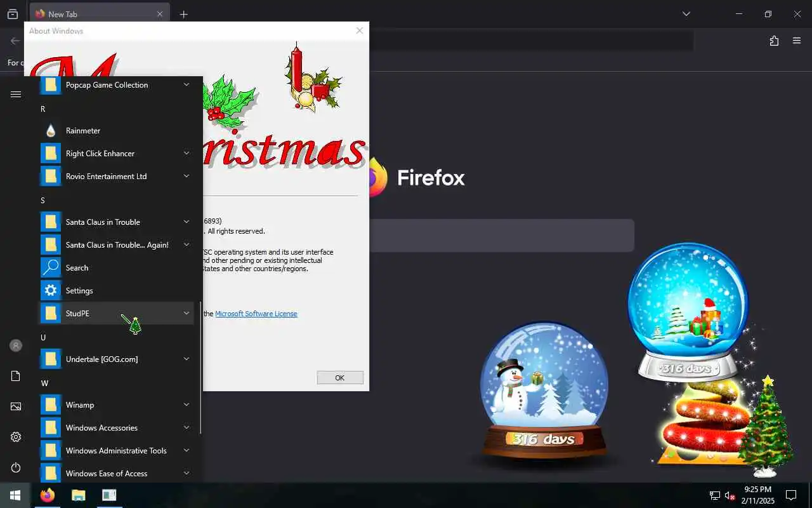Expand the Undertale [GOG.com] chevron
The width and height of the screenshot is (812, 508).
click(187, 359)
